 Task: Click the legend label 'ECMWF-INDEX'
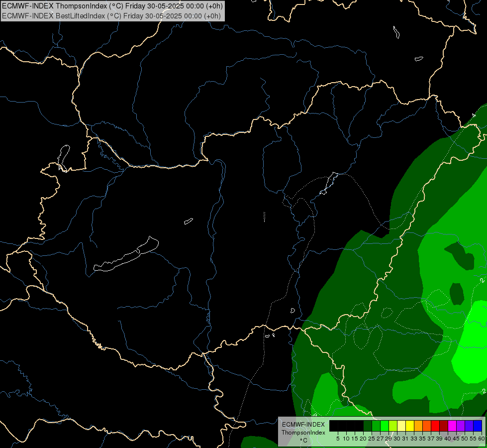pyautogui.click(x=303, y=425)
